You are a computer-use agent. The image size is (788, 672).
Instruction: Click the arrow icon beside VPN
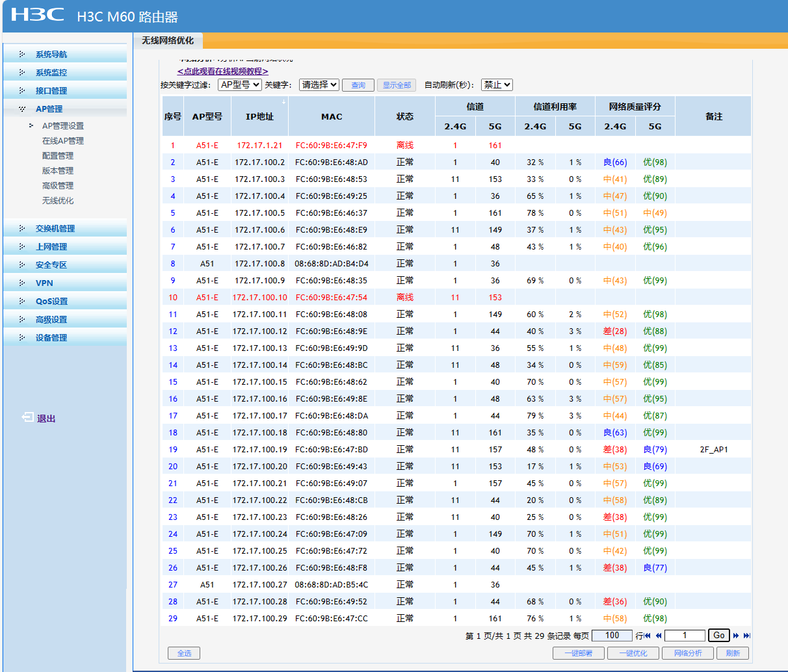pos(22,283)
